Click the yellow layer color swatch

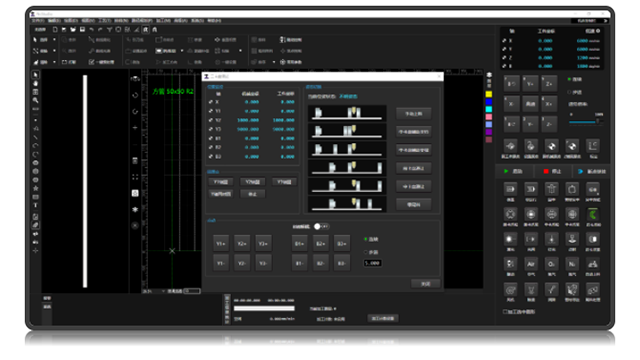click(x=489, y=94)
